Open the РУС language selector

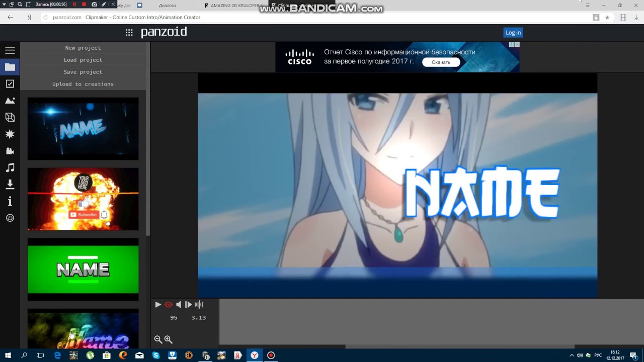pos(598,355)
